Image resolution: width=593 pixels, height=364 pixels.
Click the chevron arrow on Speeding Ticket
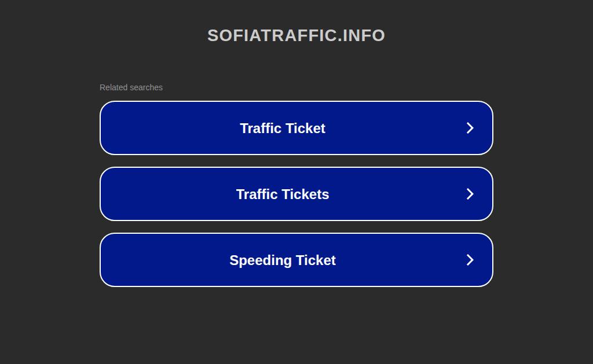[470, 260]
